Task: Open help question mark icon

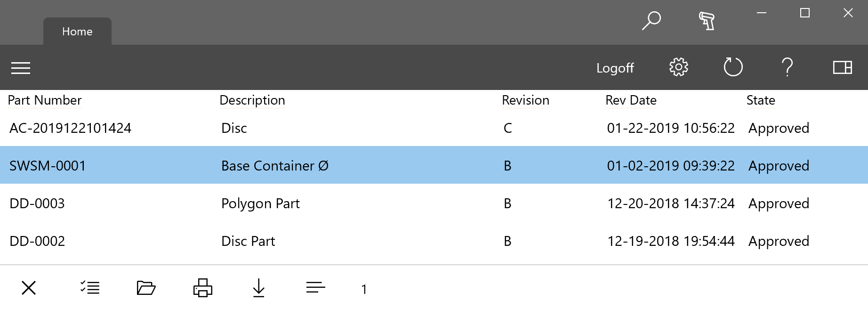Action: pos(788,67)
